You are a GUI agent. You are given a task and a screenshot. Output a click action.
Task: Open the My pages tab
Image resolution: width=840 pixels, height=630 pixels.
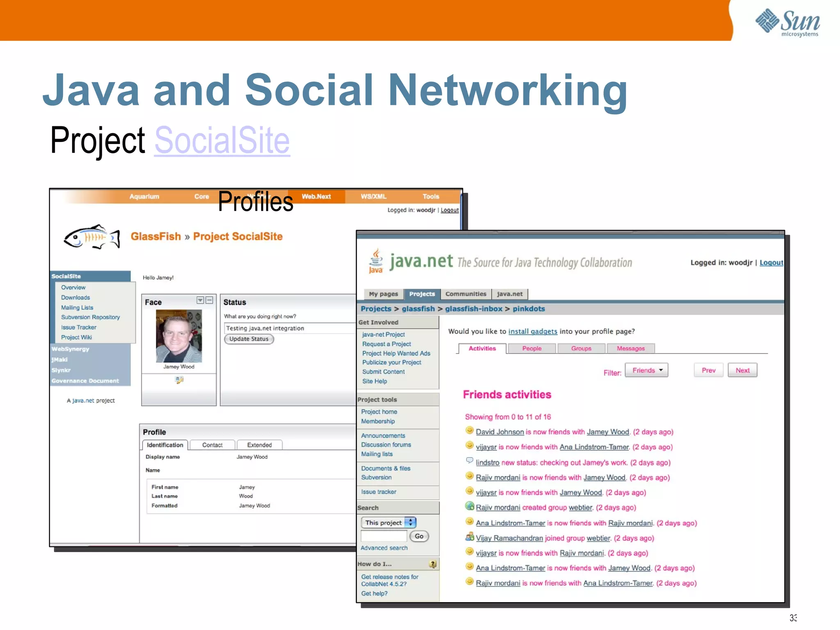pyautogui.click(x=383, y=294)
